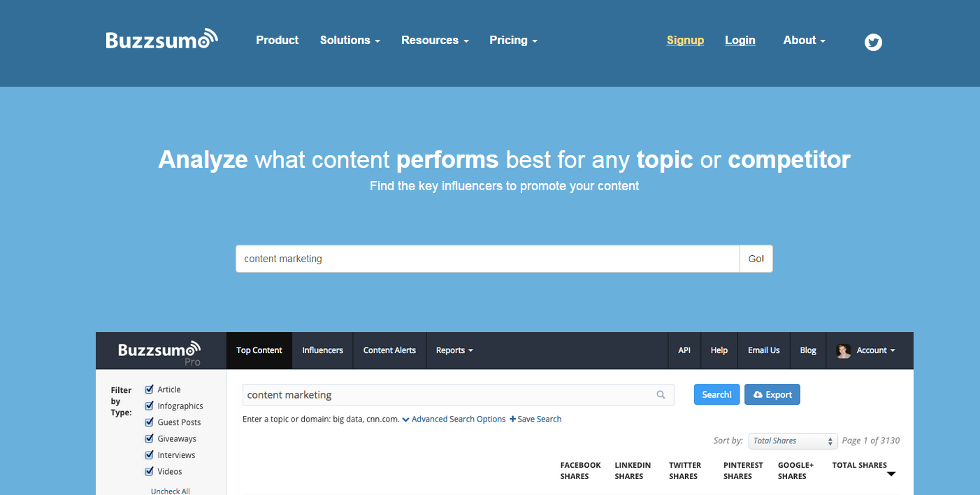Viewport: 980px width, 495px height.
Task: Sort descending via Total Shares arrow
Action: pos(891,474)
